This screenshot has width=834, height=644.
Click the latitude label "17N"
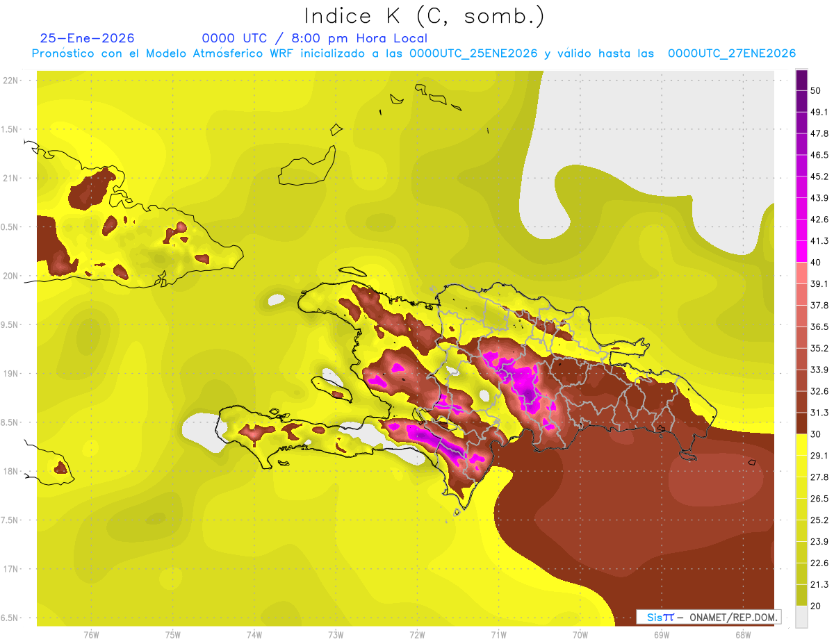(10, 570)
